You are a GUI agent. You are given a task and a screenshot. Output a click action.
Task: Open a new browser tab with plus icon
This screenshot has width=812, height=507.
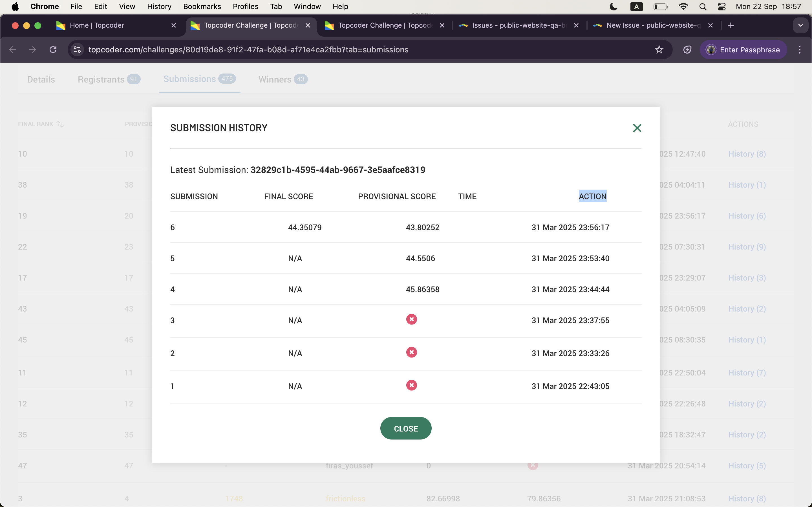point(731,25)
